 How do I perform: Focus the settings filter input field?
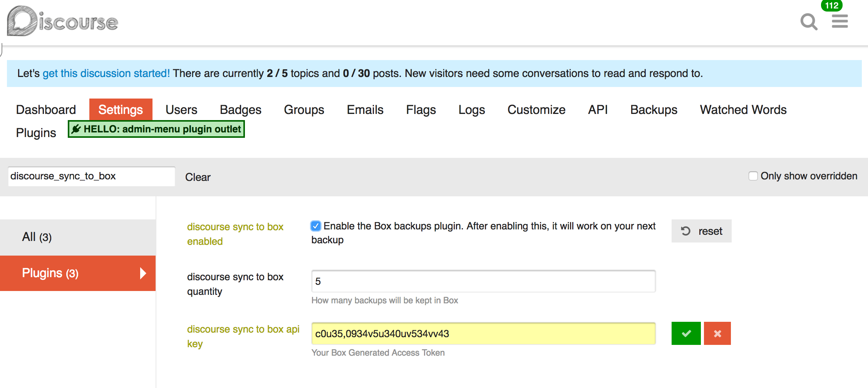92,176
